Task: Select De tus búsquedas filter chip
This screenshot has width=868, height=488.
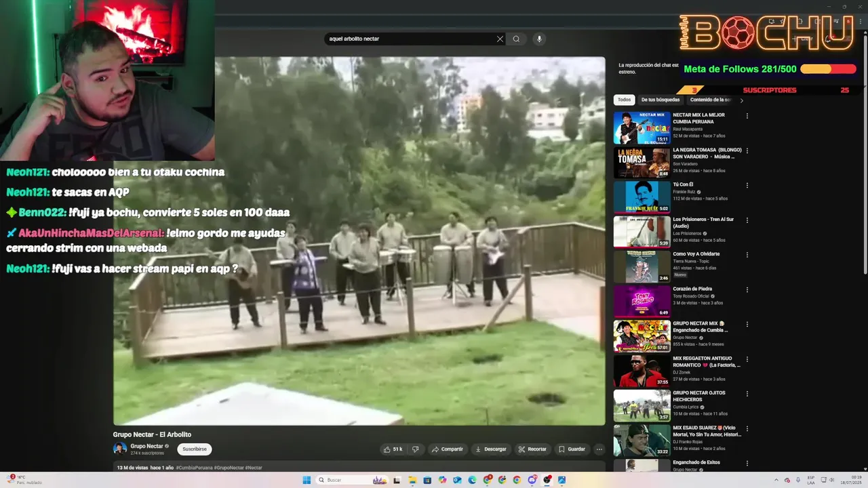Action: [x=660, y=100]
